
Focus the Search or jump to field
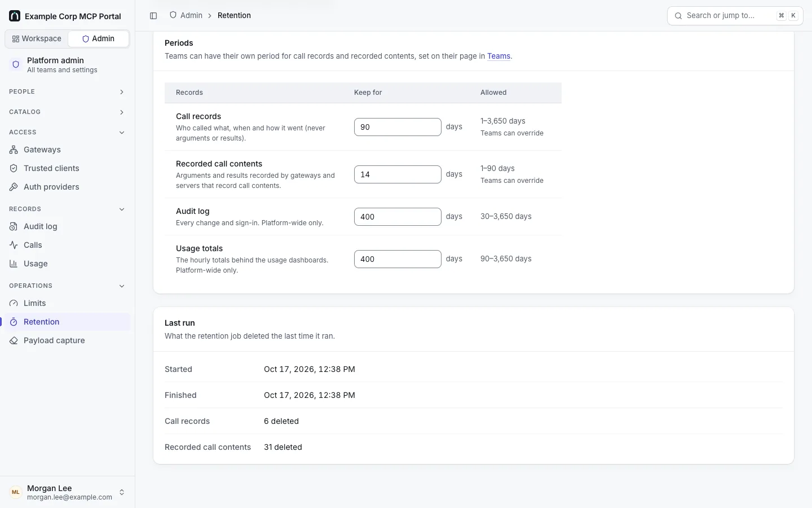click(x=735, y=16)
